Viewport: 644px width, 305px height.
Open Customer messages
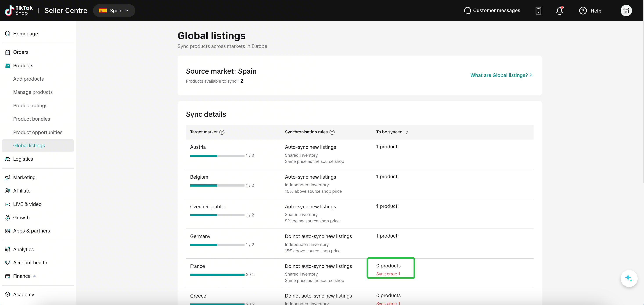pyautogui.click(x=492, y=11)
